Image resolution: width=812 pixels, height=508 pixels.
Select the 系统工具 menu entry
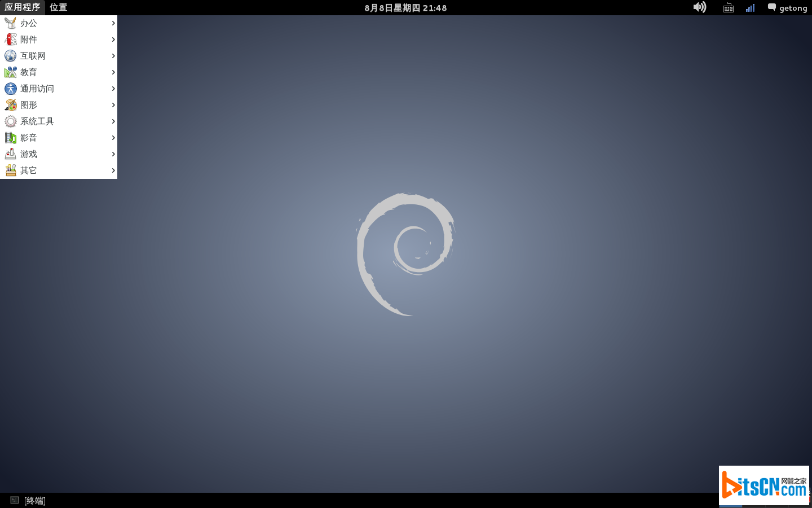pyautogui.click(x=59, y=121)
